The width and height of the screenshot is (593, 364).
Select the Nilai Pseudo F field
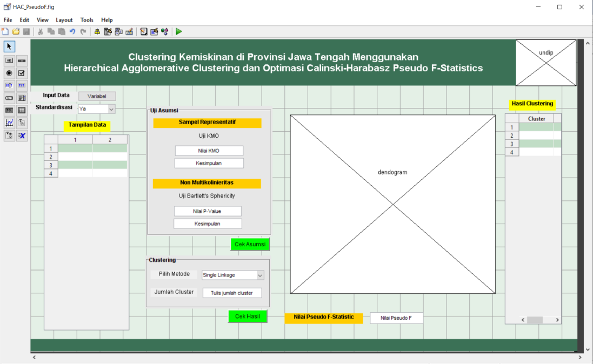point(396,318)
